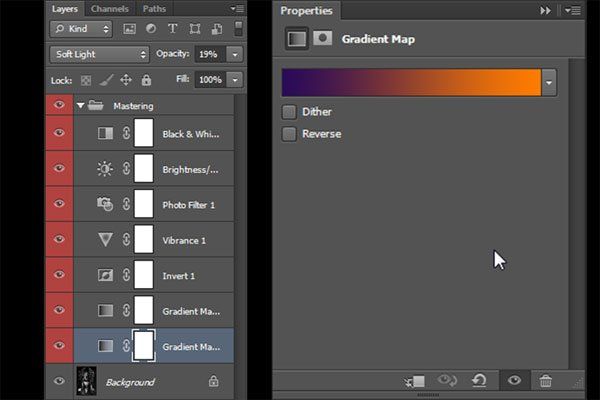
Task: Click lock transparent pixels icon
Action: click(x=86, y=80)
